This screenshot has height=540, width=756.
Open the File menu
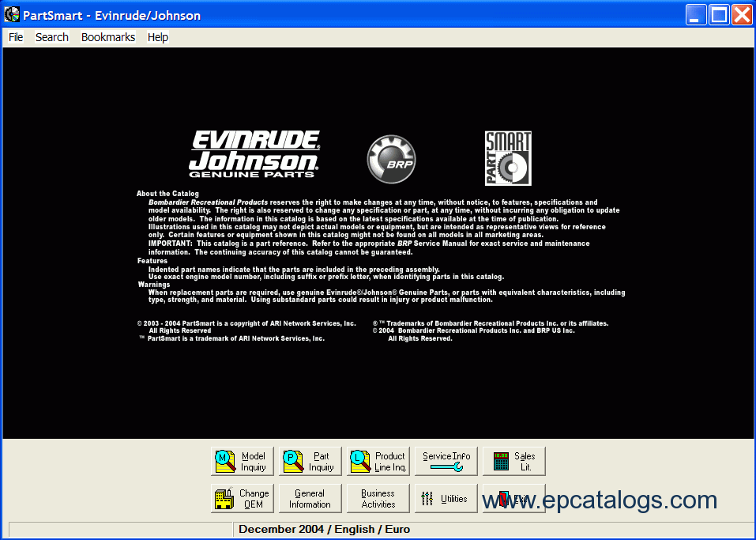(x=16, y=37)
